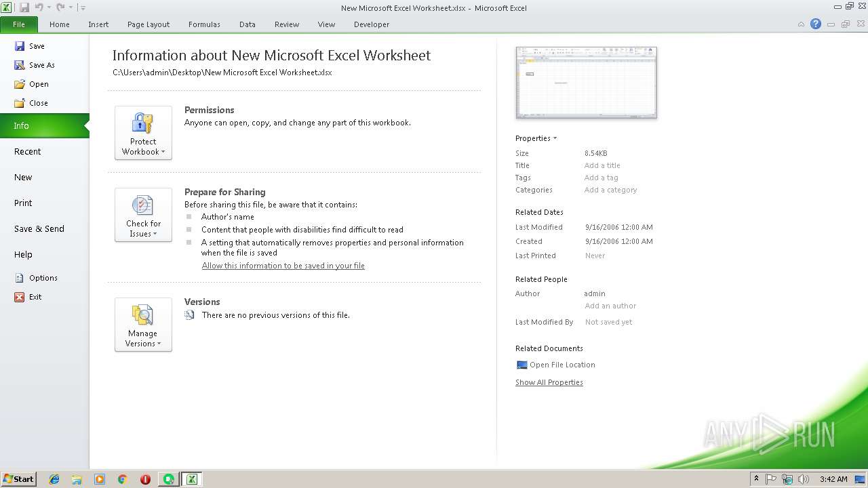The image size is (868, 488).
Task: Click the Action Center flag tray icon
Action: (771, 479)
